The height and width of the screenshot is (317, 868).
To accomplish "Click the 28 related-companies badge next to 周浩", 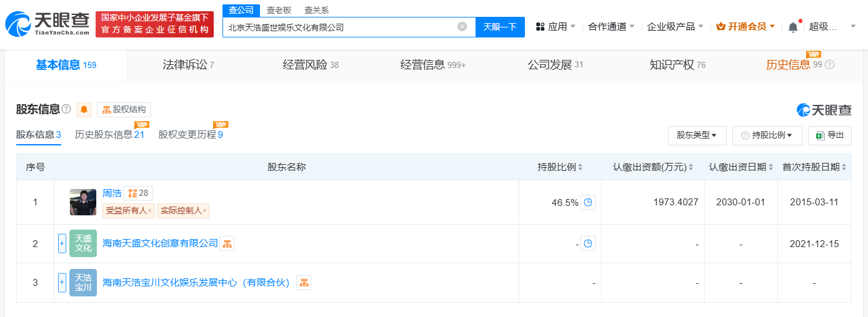I will click(x=138, y=193).
